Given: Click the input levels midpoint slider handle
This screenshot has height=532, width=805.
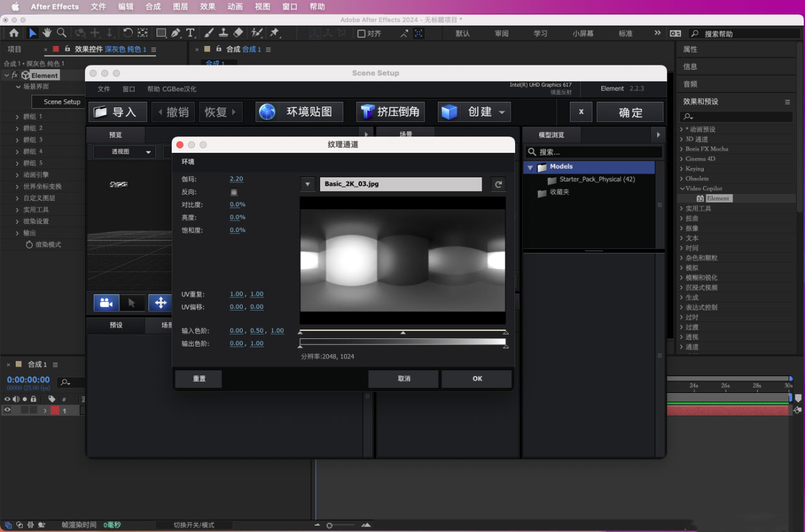Looking at the screenshot, I should tap(403, 332).
